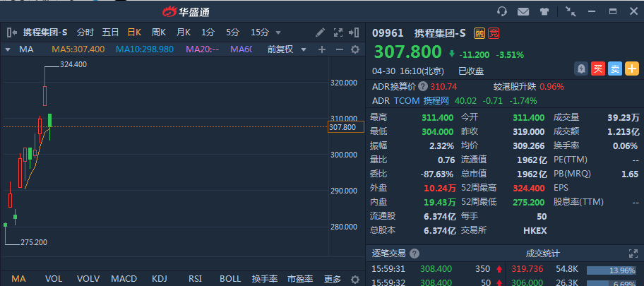Switch to 五日 chart tab
The width and height of the screenshot is (644, 286).
click(110, 32)
